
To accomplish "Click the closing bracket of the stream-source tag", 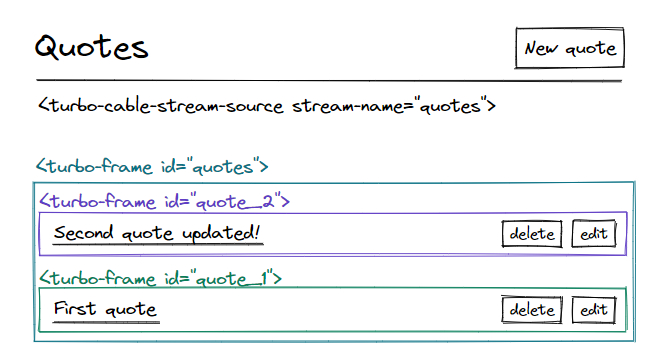I will point(491,105).
